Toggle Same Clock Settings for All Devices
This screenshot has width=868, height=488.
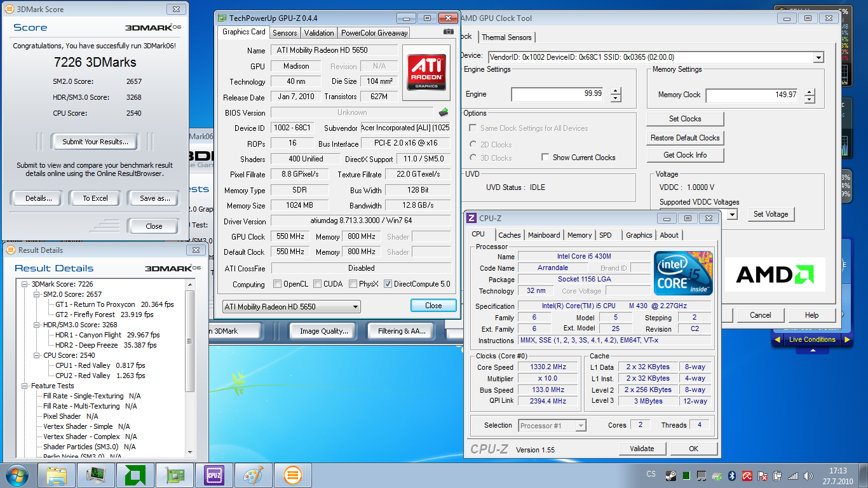coord(473,128)
